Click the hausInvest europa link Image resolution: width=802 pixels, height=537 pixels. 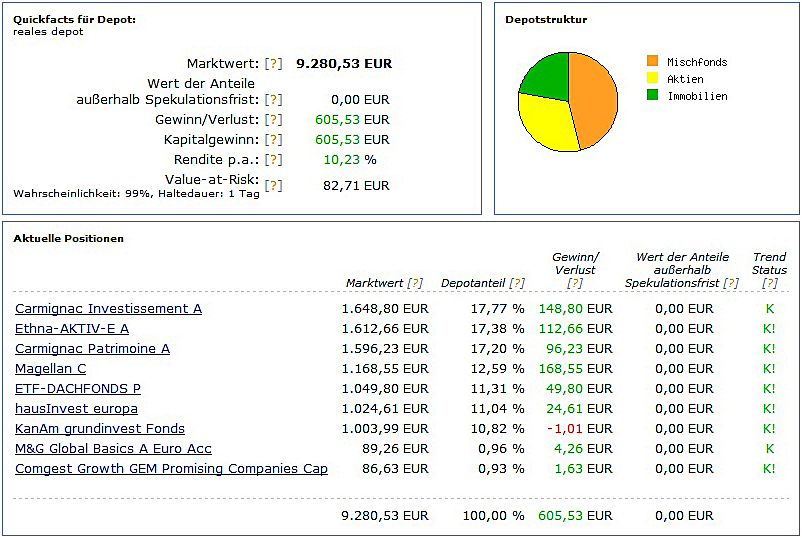coord(76,409)
